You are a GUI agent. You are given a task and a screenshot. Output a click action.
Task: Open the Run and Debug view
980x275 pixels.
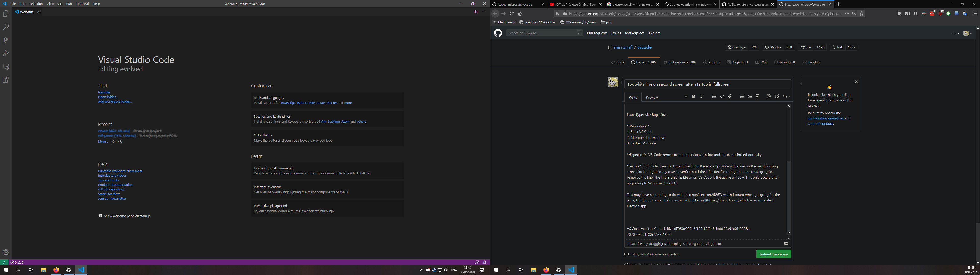point(6,53)
